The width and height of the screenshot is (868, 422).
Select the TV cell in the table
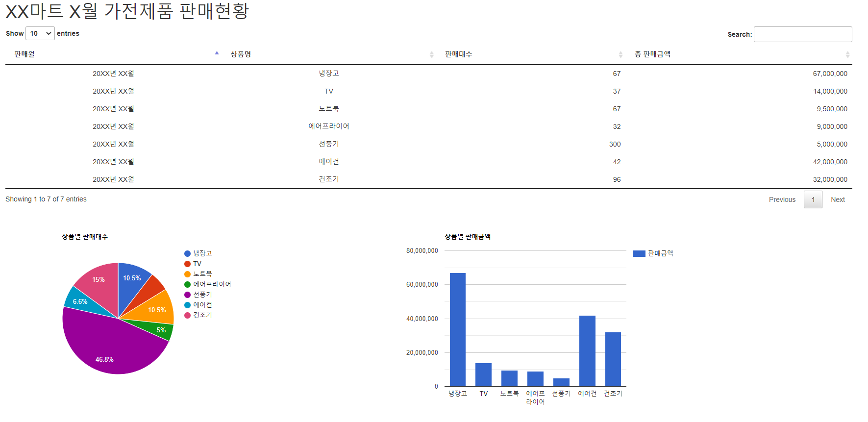click(x=329, y=91)
